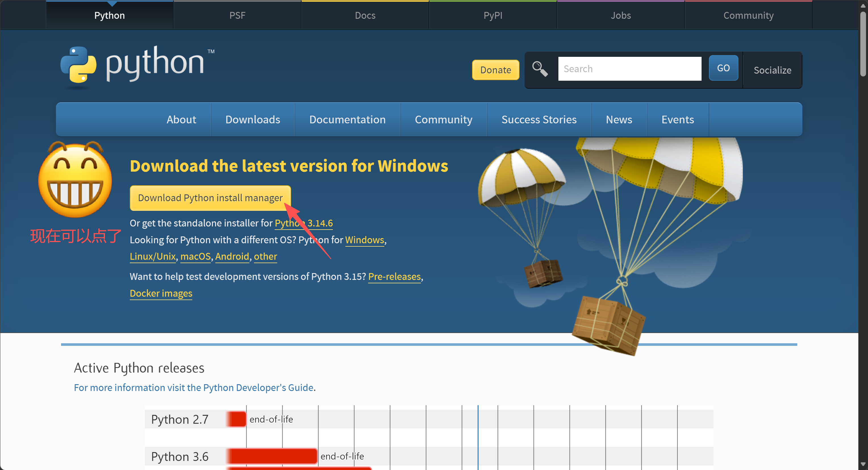Follow the 'other' platforms link
Image resolution: width=868 pixels, height=470 pixels.
[x=266, y=257]
